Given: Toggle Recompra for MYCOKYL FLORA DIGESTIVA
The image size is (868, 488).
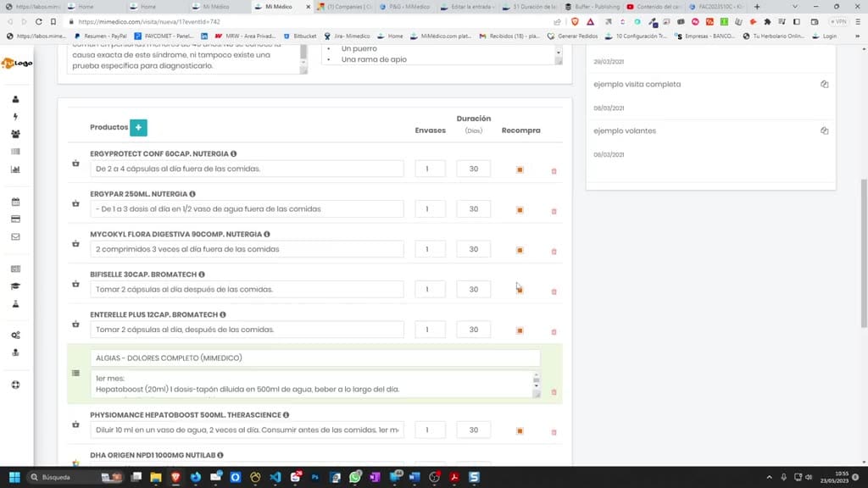Looking at the screenshot, I should coord(520,250).
